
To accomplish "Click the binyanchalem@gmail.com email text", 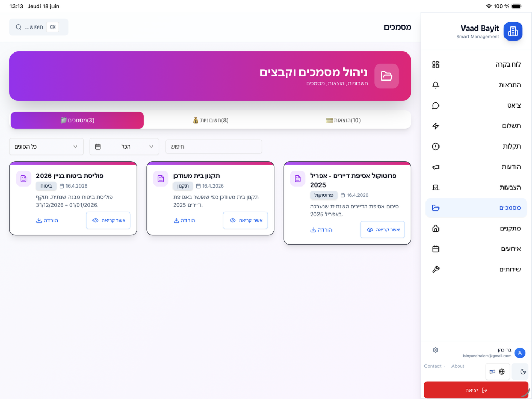I will (x=487, y=356).
